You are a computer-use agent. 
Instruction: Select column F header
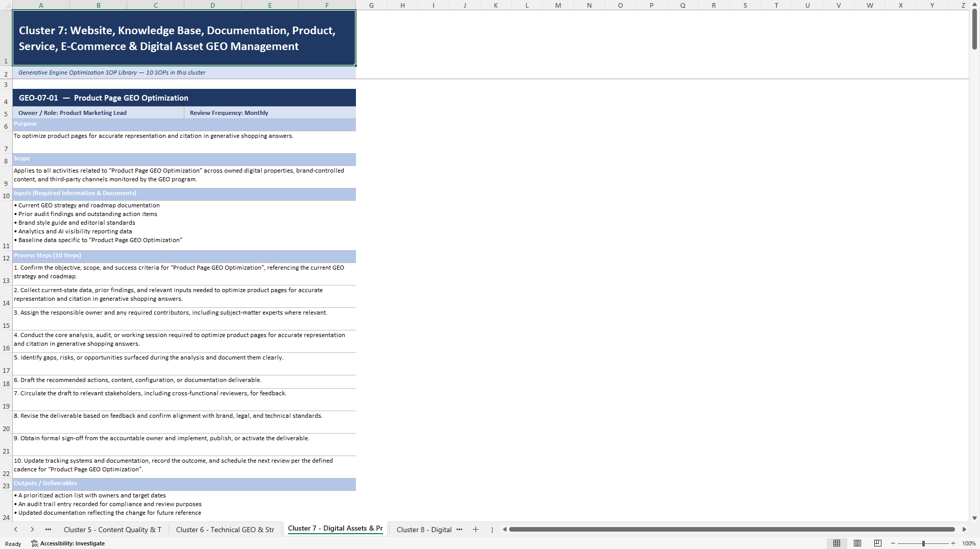tap(327, 5)
